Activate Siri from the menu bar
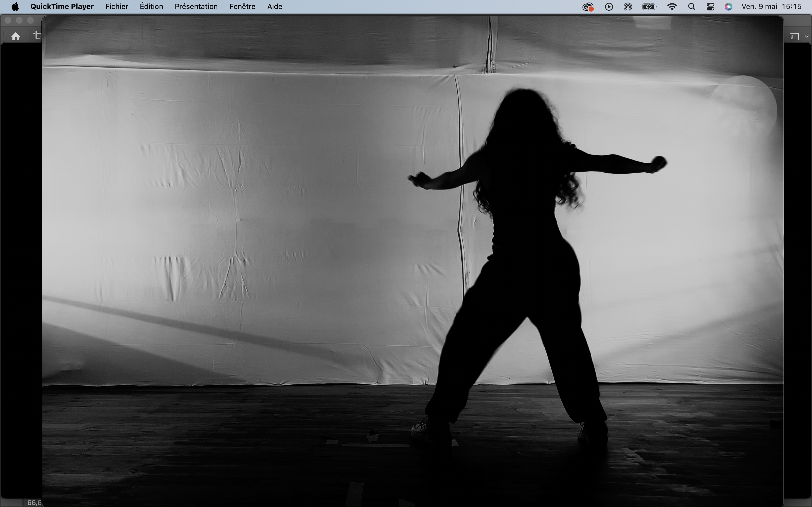The height and width of the screenshot is (507, 812). [x=728, y=7]
